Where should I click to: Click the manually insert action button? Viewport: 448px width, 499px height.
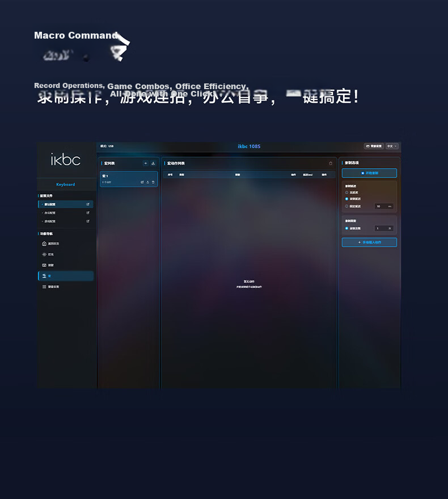click(x=369, y=242)
